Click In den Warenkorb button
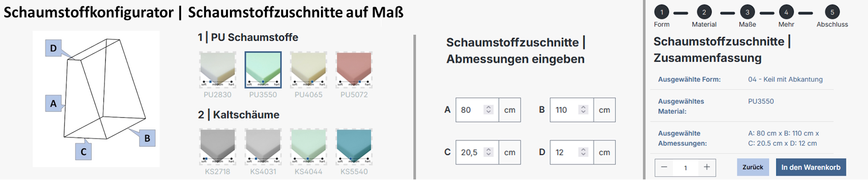This screenshot has height=181, width=868. pos(811,167)
